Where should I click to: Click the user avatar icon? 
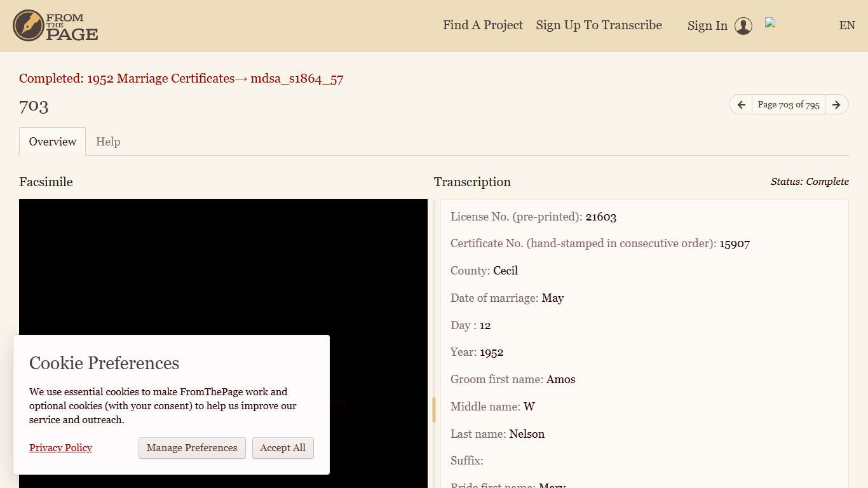point(743,26)
